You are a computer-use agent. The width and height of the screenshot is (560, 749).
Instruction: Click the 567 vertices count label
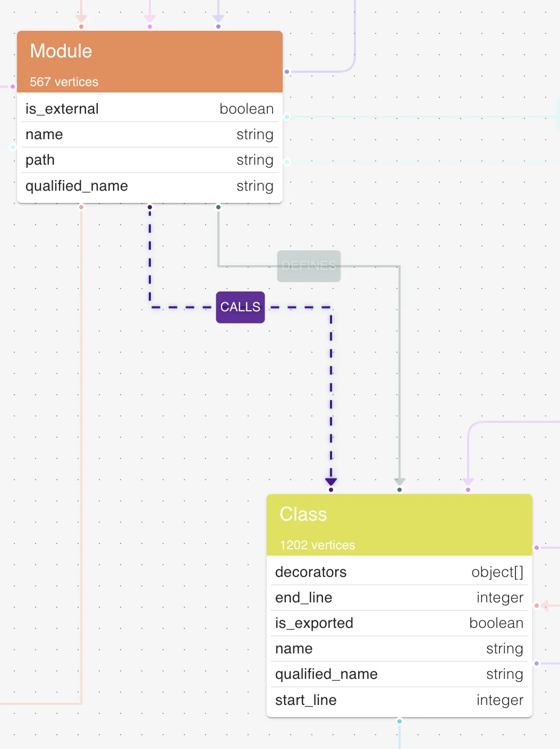(64, 82)
